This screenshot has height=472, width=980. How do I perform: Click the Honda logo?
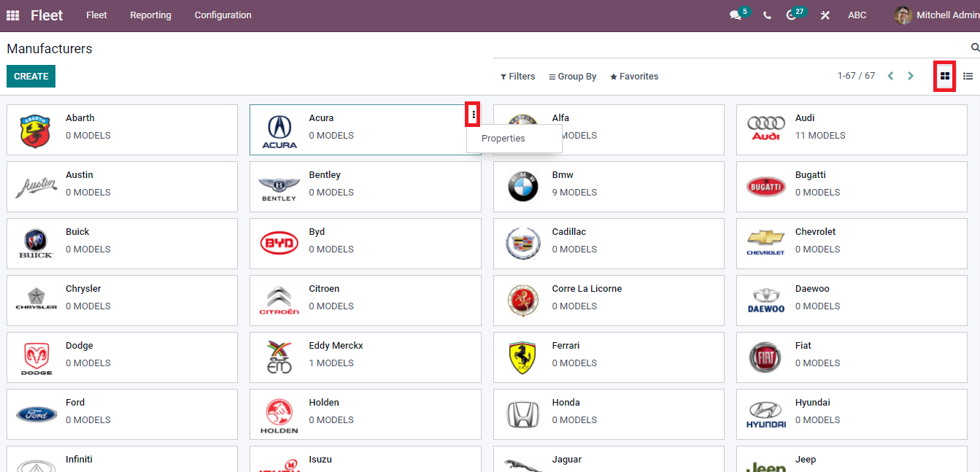pyautogui.click(x=523, y=414)
